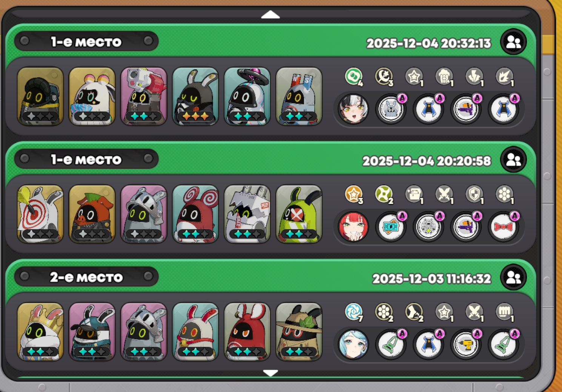Viewport: 562px width, 392px height.
Task: Select the blue-haired character portrait in the third record
Action: coord(353,344)
